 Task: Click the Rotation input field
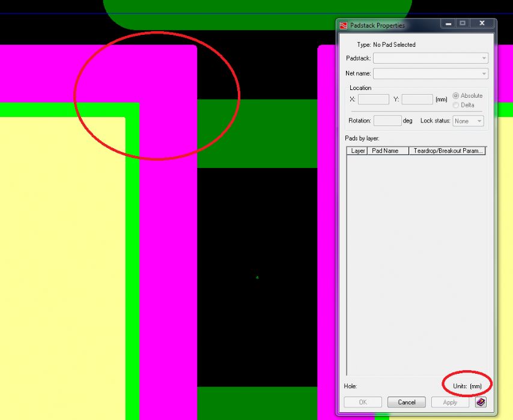point(387,121)
